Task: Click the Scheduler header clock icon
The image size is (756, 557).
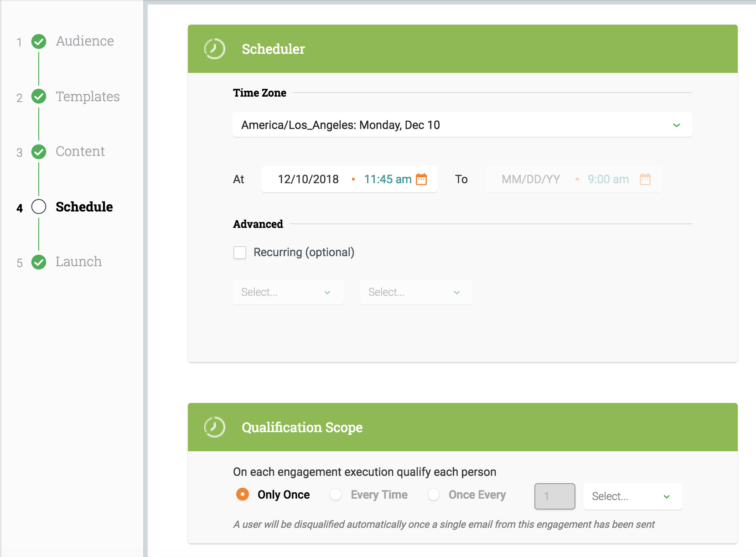Action: coord(214,49)
